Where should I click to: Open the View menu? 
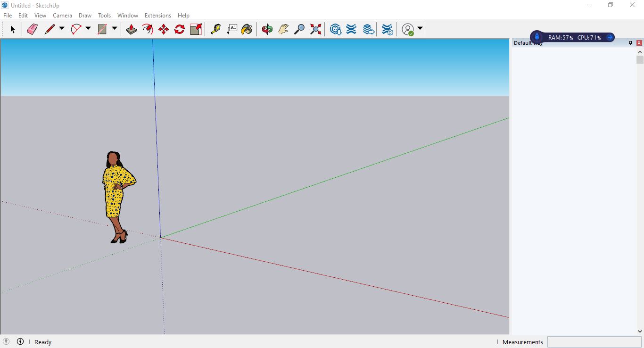pos(40,16)
